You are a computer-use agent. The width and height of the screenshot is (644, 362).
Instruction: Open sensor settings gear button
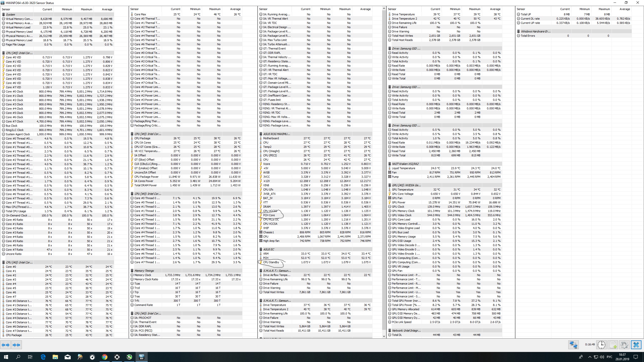pos(624,345)
